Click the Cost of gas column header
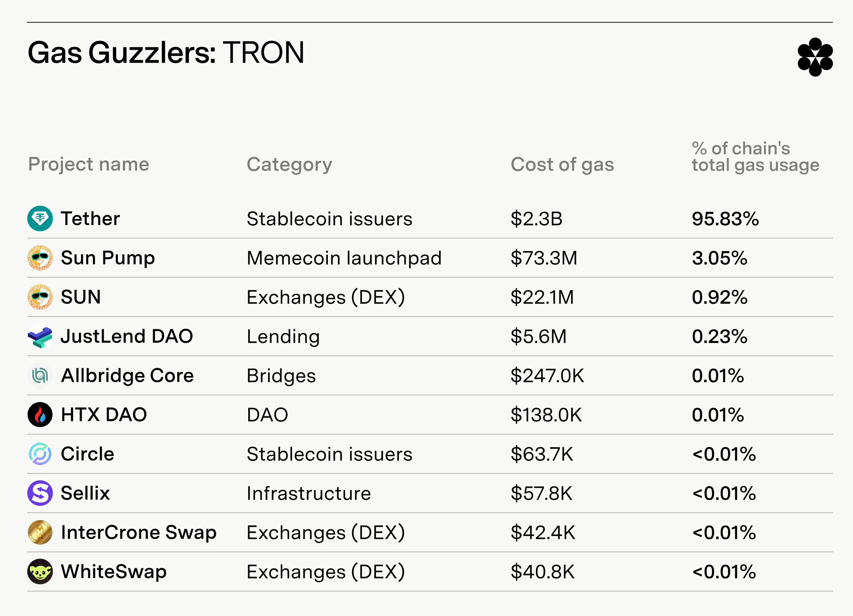853x616 pixels. 562,164
